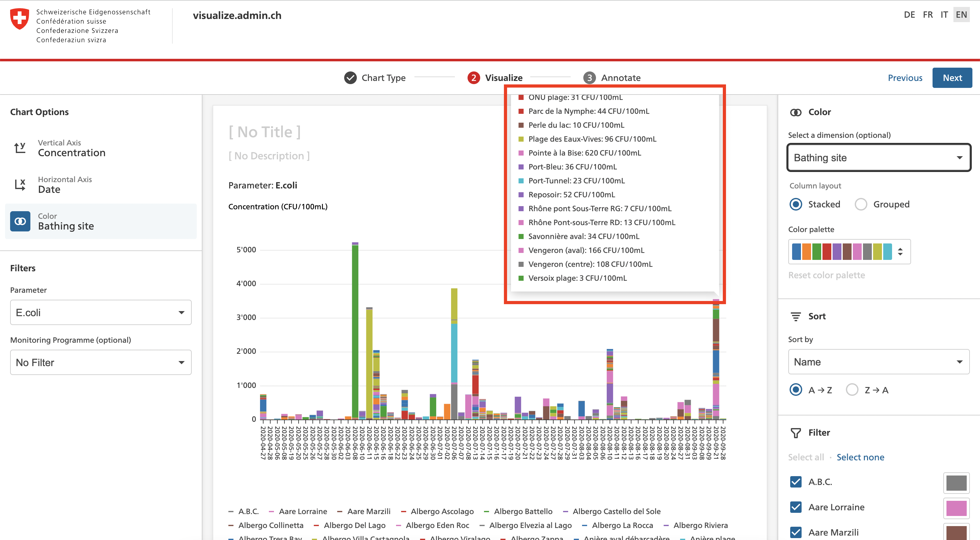Open the Bathing site dimension dropdown
This screenshot has width=980, height=540.
coord(878,157)
